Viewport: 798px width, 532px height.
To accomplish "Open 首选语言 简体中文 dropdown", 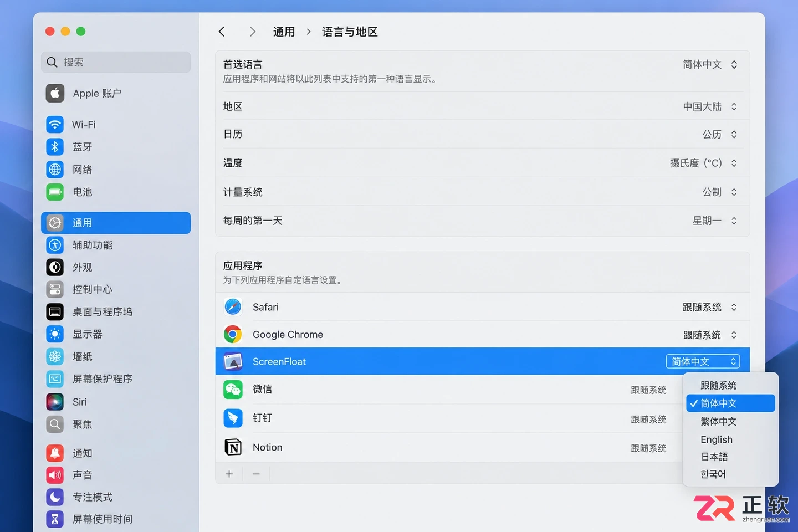I will click(710, 65).
